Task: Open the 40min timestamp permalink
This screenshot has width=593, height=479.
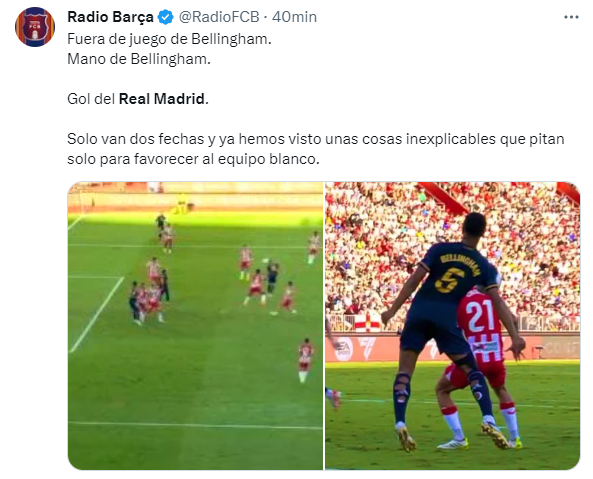Action: click(x=294, y=17)
